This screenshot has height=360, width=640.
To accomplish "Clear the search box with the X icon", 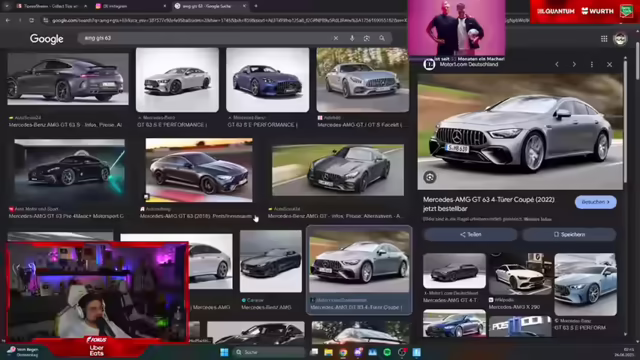I will pyautogui.click(x=336, y=38).
